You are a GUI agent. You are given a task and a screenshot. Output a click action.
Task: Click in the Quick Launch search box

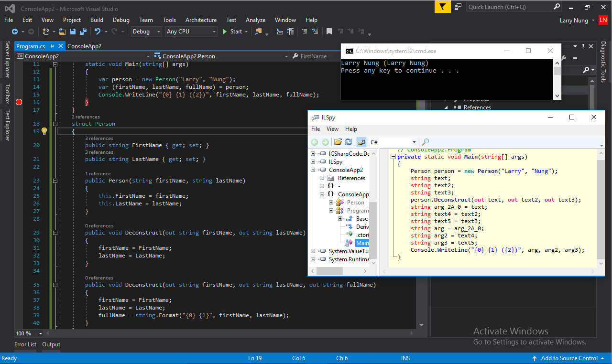point(509,7)
